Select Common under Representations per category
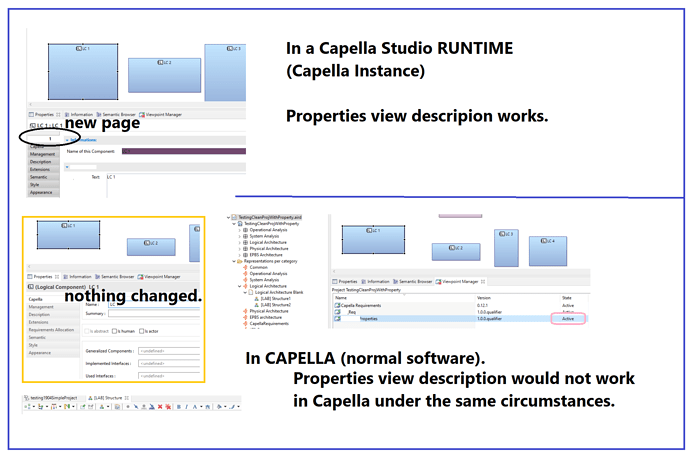 point(258,267)
